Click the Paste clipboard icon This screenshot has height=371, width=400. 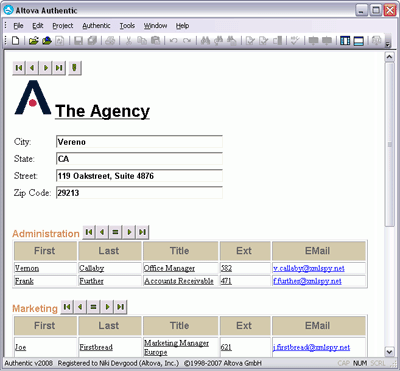pyautogui.click(x=155, y=41)
